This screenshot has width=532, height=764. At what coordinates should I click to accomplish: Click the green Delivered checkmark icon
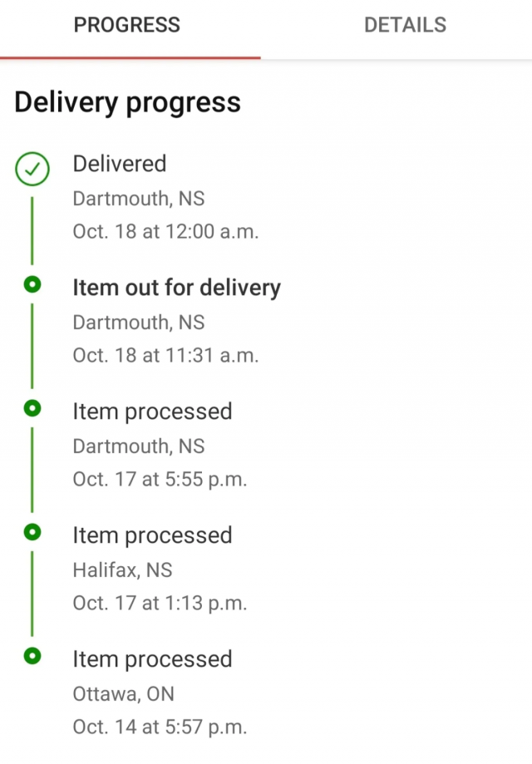[32, 170]
